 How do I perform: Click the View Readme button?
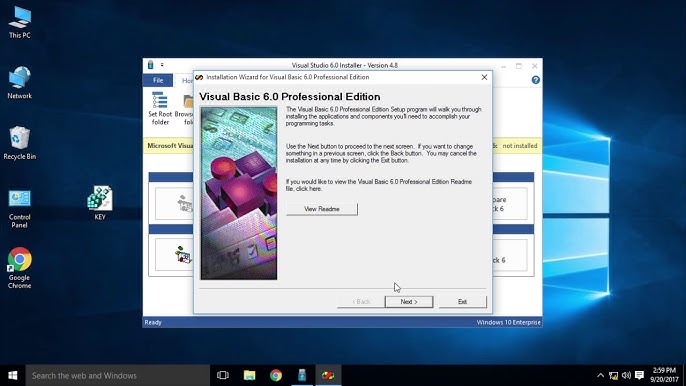pyautogui.click(x=322, y=209)
